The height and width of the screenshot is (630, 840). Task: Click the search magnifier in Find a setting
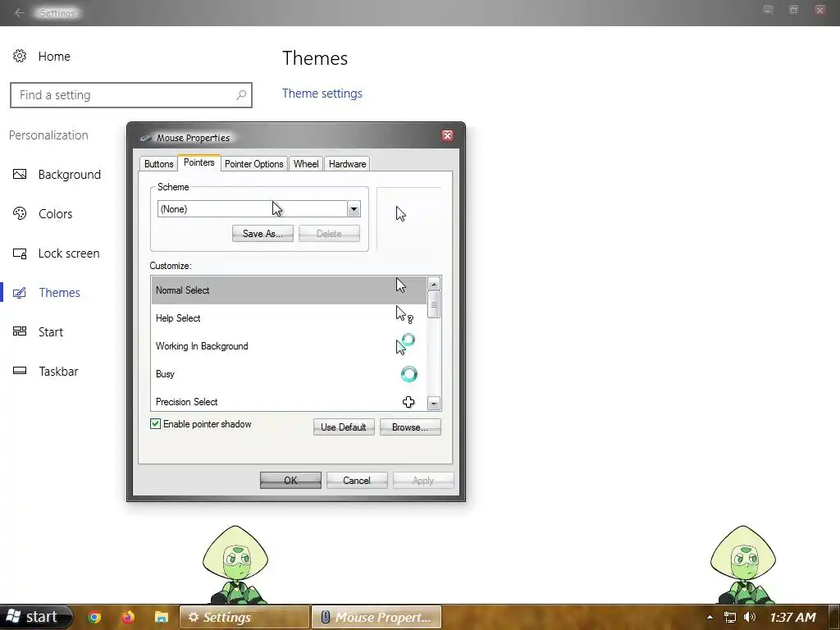pos(241,95)
